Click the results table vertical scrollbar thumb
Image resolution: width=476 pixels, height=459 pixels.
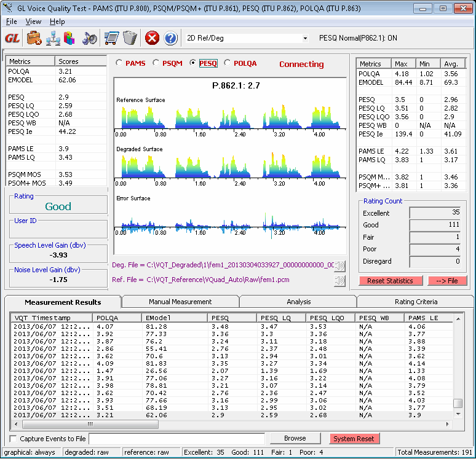458,403
